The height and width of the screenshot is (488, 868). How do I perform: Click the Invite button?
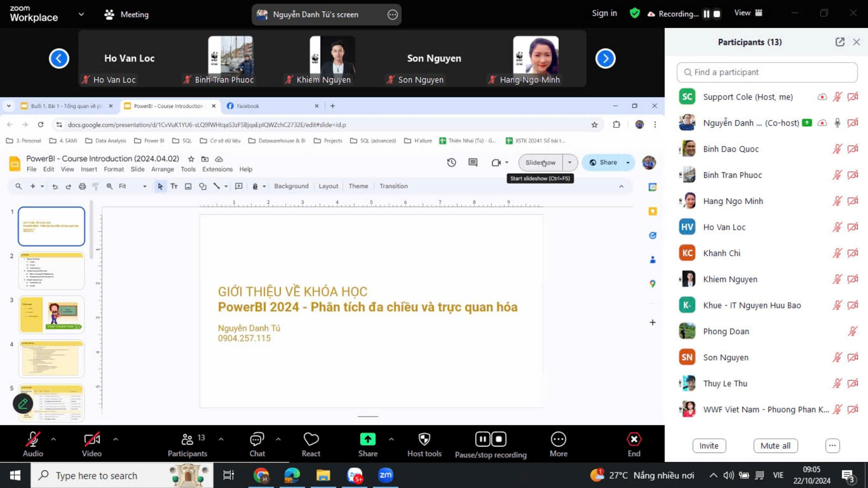[709, 446]
